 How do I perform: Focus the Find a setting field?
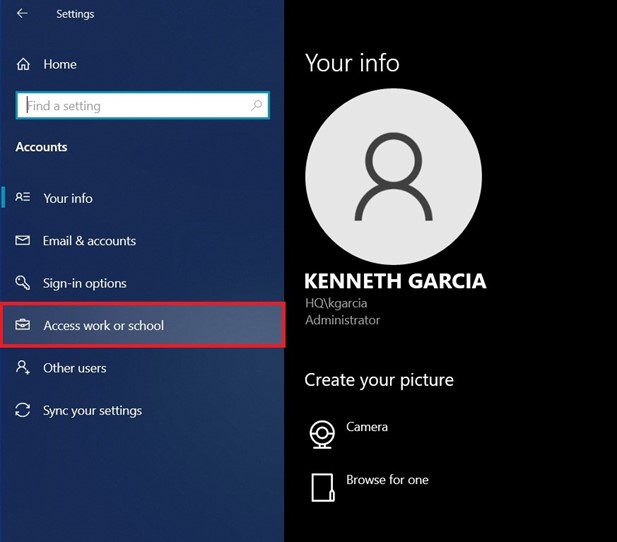pos(142,105)
